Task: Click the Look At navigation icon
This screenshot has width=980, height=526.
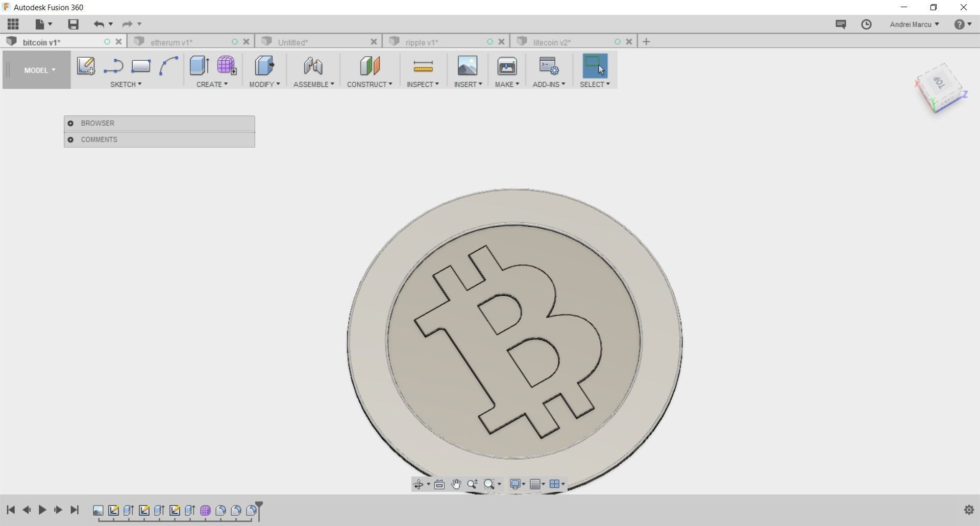Action: [439, 484]
